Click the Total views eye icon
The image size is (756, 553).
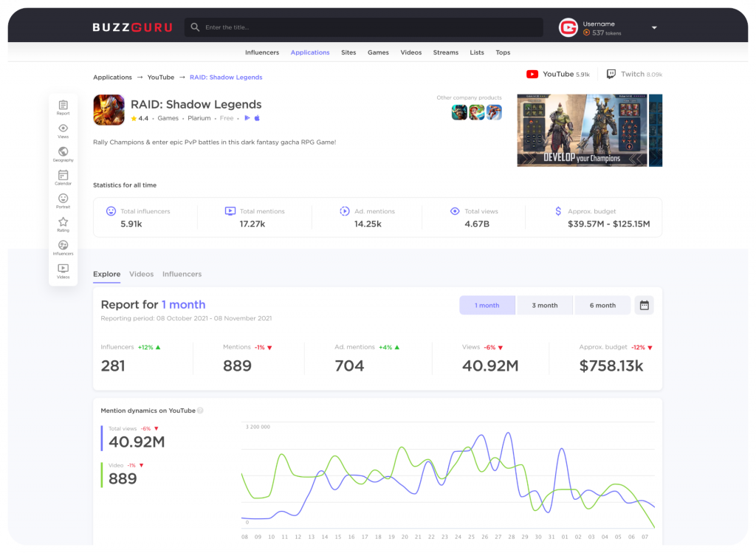[x=455, y=211]
